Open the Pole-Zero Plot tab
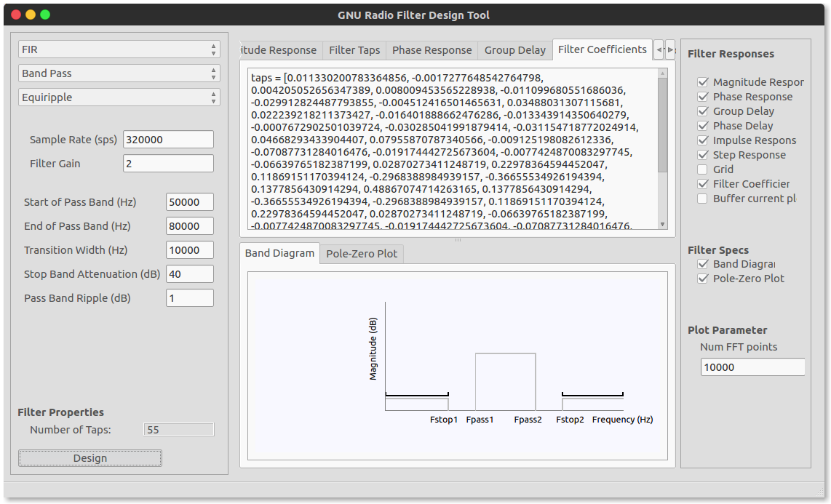Image resolution: width=831 pixels, height=504 pixels. point(362,254)
